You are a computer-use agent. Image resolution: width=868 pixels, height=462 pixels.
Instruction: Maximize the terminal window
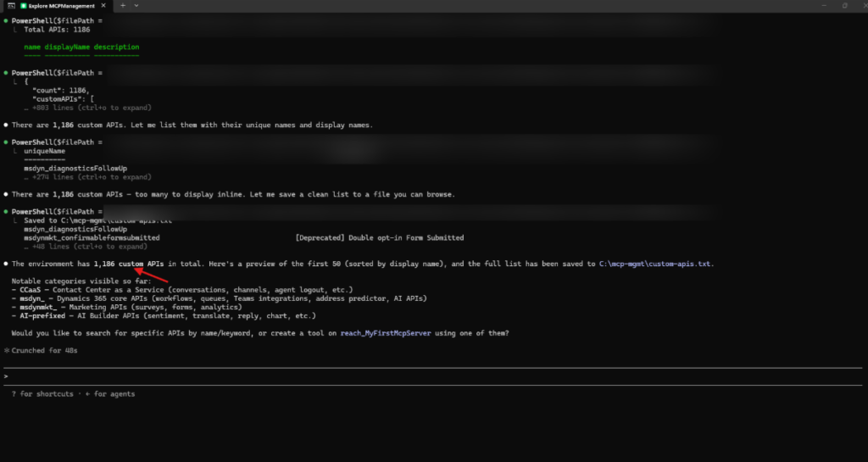pyautogui.click(x=845, y=6)
